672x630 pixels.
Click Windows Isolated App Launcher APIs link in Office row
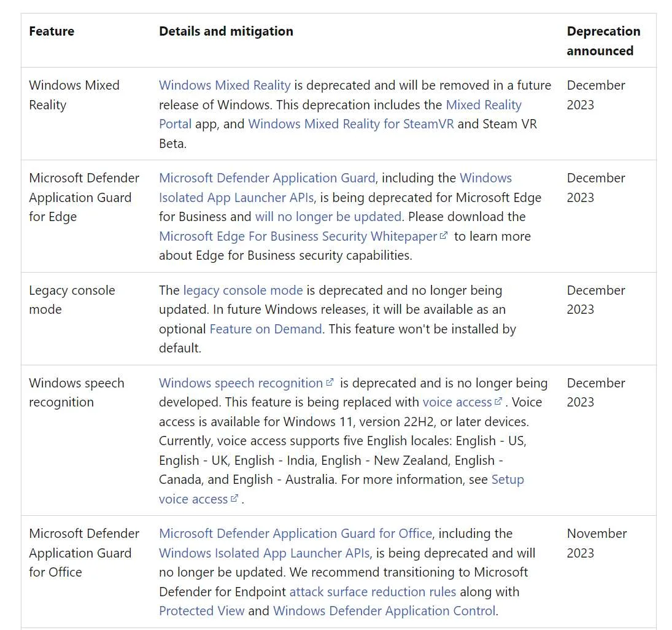tap(264, 554)
